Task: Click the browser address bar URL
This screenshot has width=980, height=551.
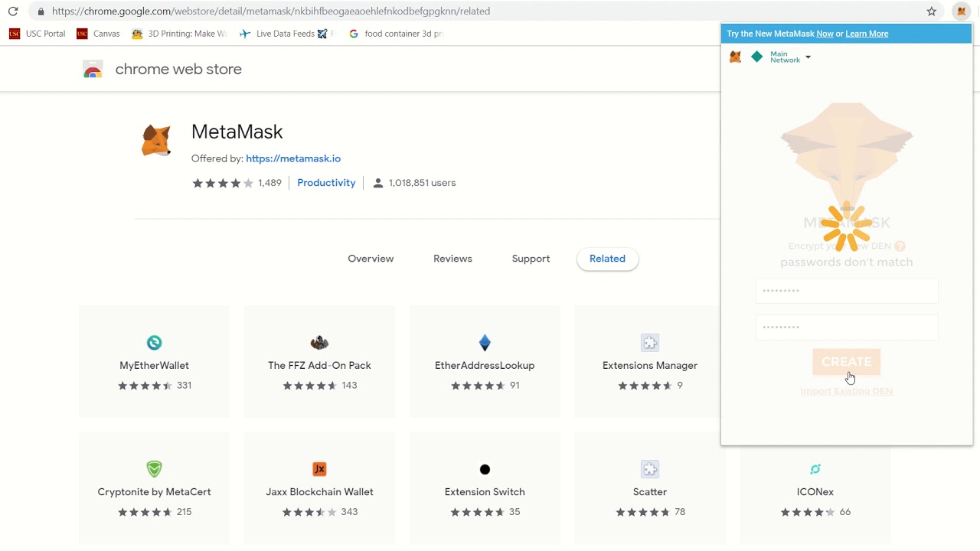Action: pyautogui.click(x=271, y=11)
